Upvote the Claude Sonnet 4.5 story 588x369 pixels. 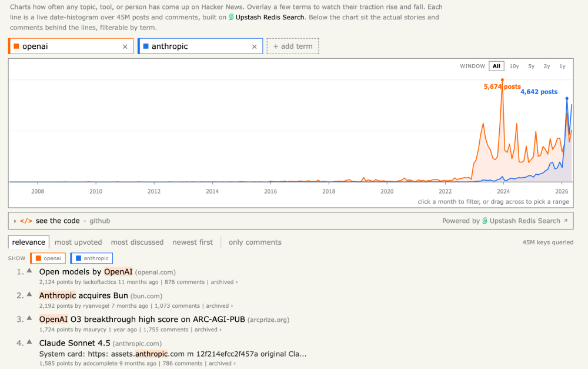[x=29, y=342]
